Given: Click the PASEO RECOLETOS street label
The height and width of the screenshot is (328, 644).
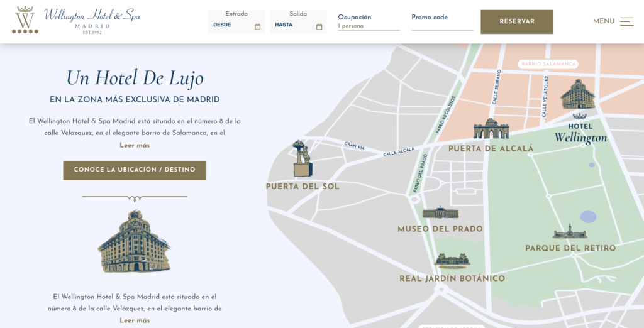Looking at the screenshot, I should coord(446,114).
